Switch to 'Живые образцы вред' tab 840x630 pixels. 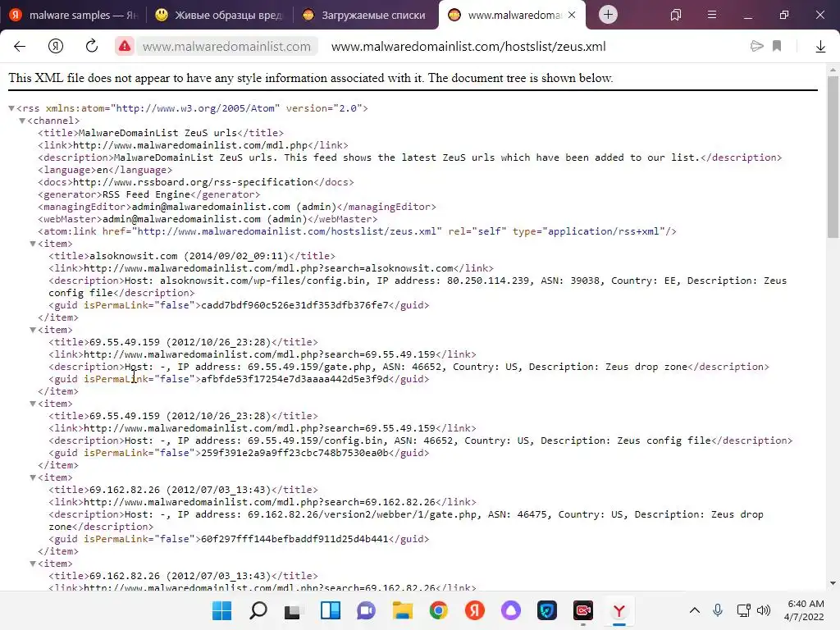click(220, 15)
